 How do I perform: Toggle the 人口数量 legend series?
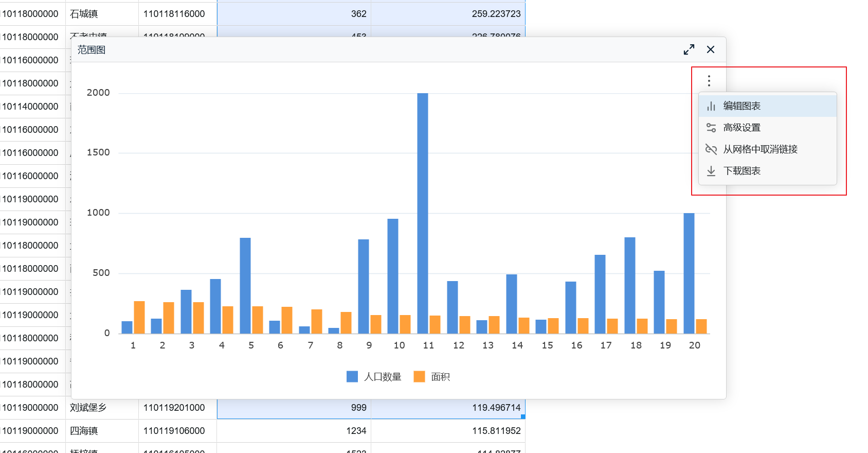383,377
